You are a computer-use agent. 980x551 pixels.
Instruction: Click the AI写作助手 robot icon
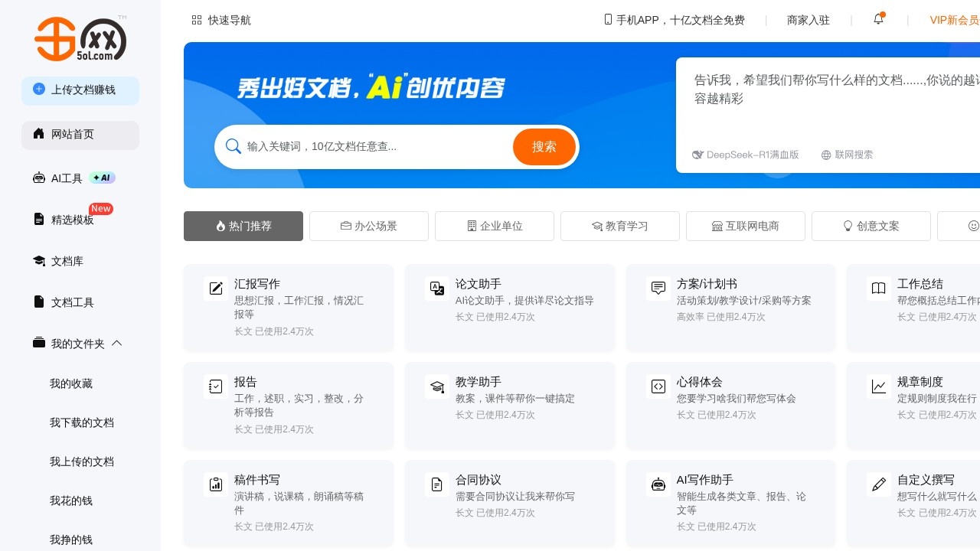pyautogui.click(x=658, y=484)
